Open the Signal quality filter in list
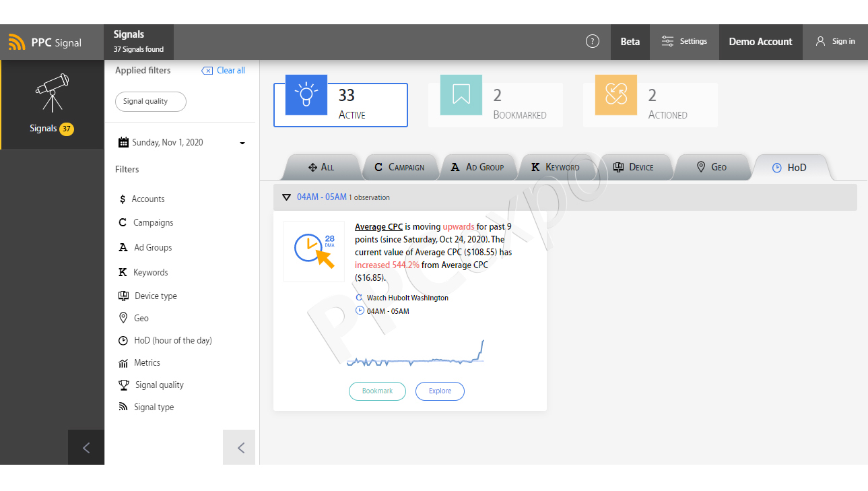 click(151, 385)
